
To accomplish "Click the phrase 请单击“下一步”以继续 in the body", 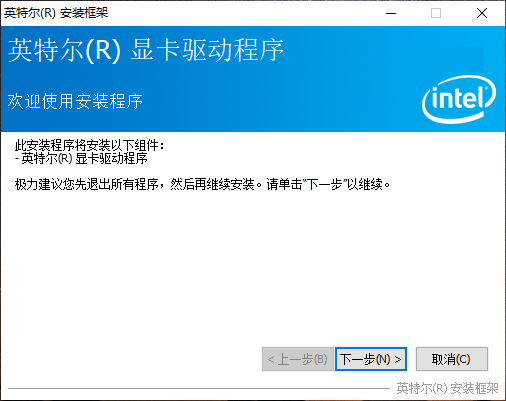I will (x=328, y=184).
